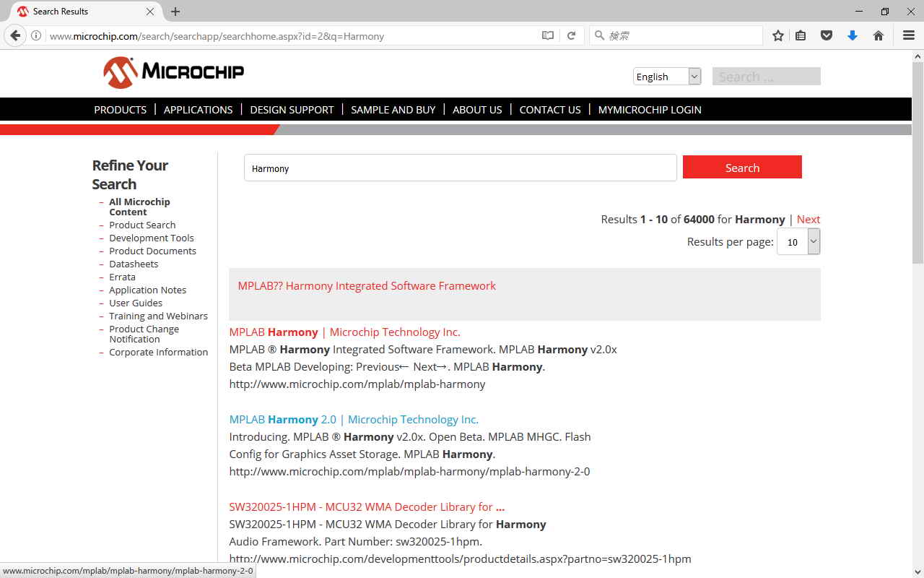Viewport: 924px width, 578px height.
Task: Open the APPLICATIONS menu
Action: click(x=198, y=110)
